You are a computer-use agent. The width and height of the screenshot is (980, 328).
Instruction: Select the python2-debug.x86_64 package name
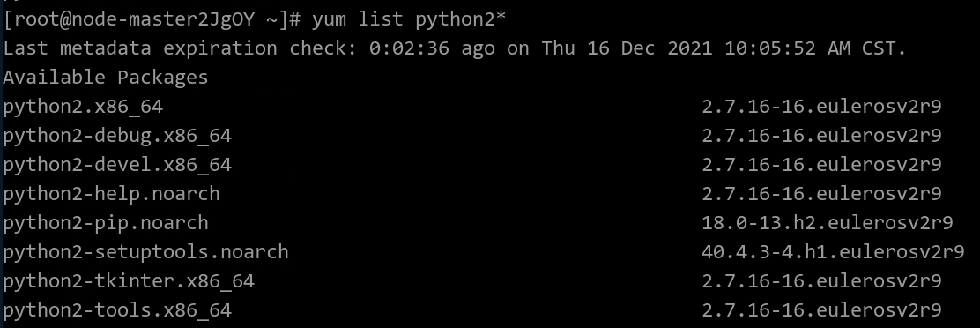click(117, 136)
